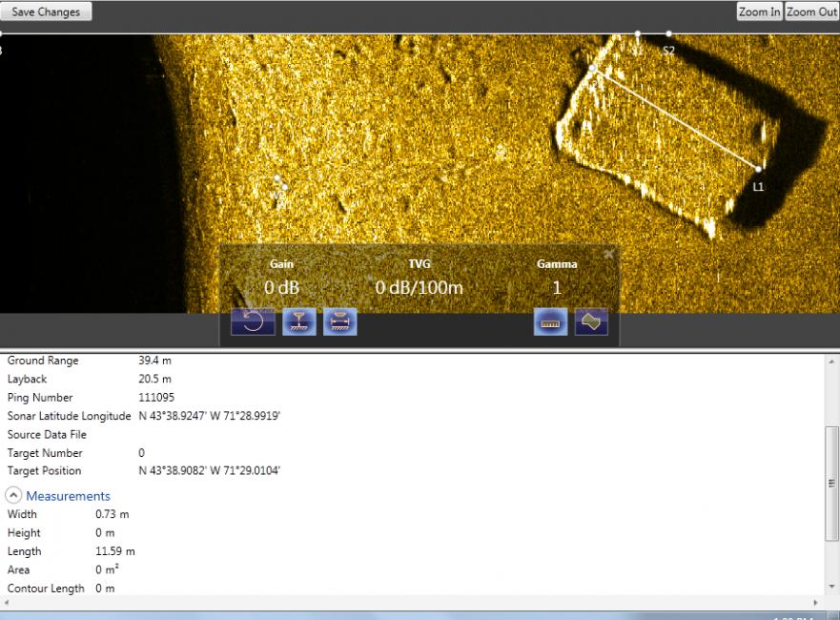Viewport: 840px width, 620px height.
Task: Click the Width value 0.73 m
Action: 112,514
